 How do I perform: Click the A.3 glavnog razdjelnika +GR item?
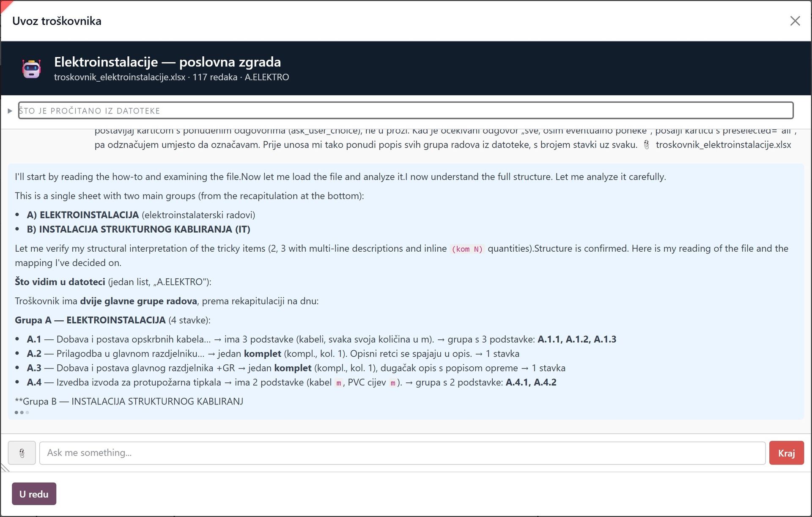tap(296, 368)
